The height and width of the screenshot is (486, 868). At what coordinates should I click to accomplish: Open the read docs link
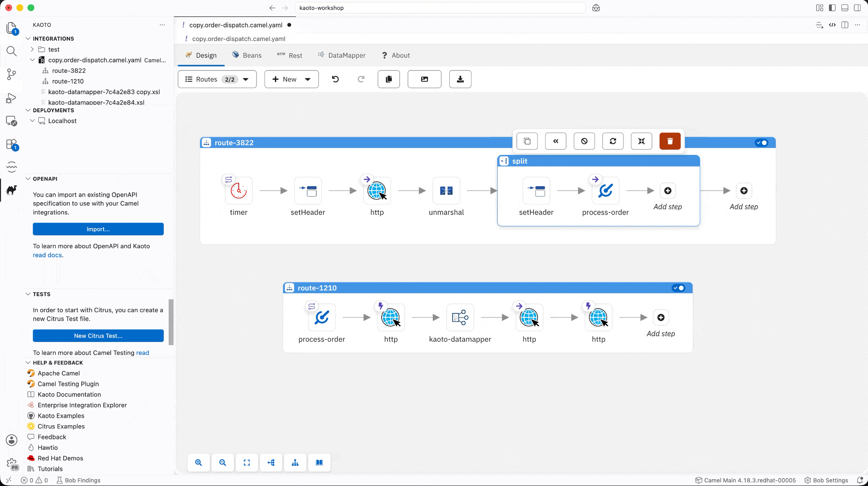(x=48, y=255)
